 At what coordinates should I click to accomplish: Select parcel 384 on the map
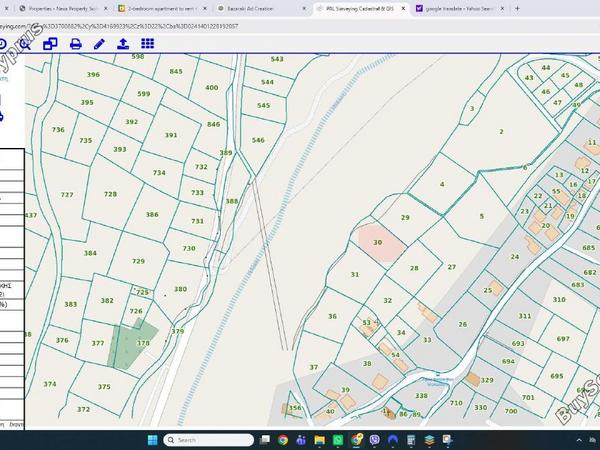tap(90, 253)
